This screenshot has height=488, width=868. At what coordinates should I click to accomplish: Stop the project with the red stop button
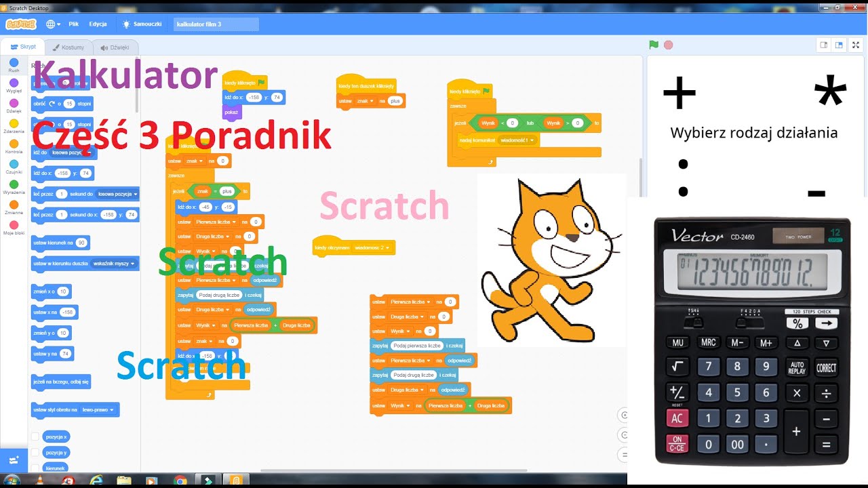669,45
